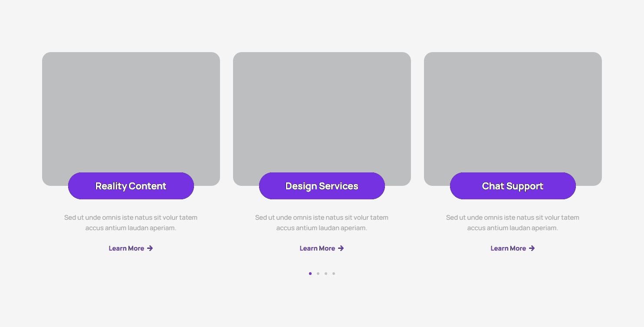Screen dimensions: 644x327
Task: Click second description line under Chat Support
Action: pos(513,228)
